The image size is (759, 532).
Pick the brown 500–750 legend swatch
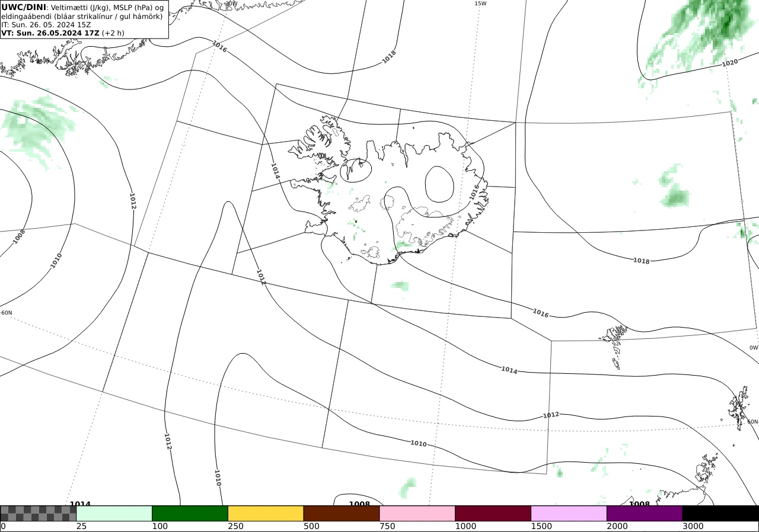click(x=342, y=513)
